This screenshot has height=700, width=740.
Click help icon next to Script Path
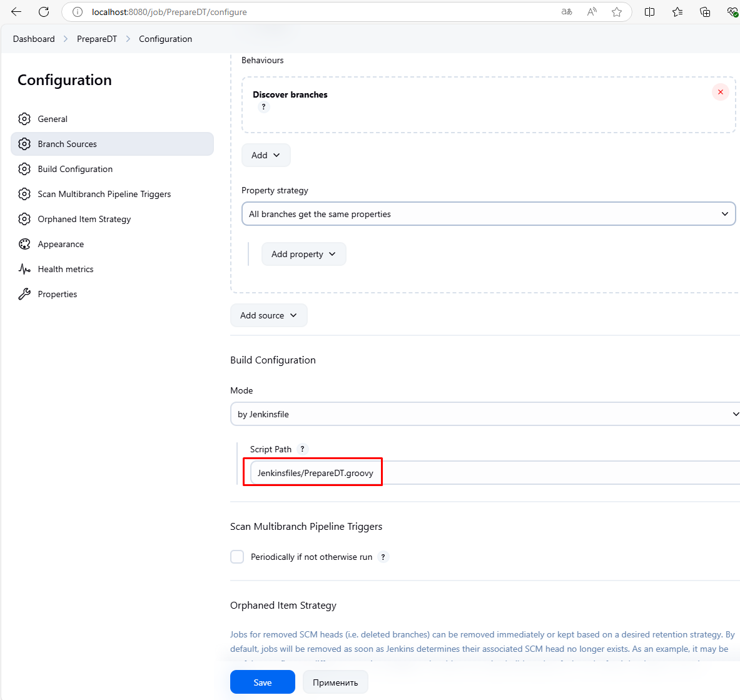pos(302,449)
